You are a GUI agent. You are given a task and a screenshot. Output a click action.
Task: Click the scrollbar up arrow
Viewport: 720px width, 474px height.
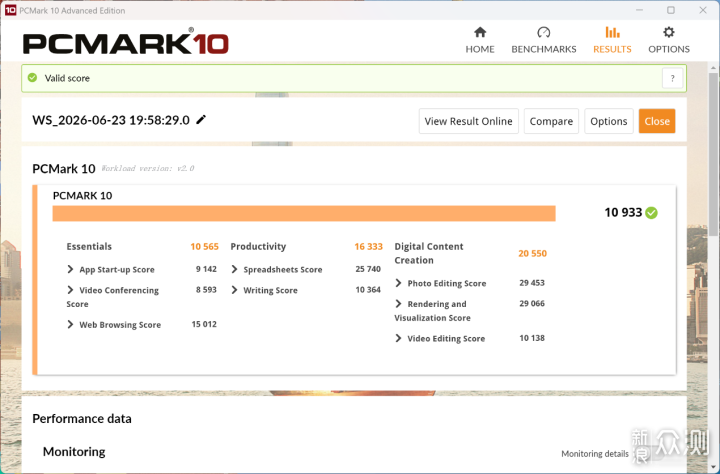[x=713, y=68]
